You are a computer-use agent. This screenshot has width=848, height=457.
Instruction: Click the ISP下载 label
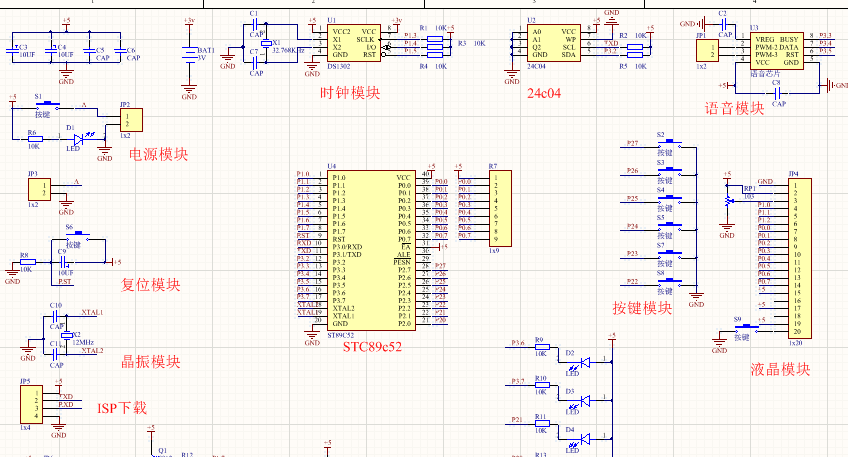(122, 408)
